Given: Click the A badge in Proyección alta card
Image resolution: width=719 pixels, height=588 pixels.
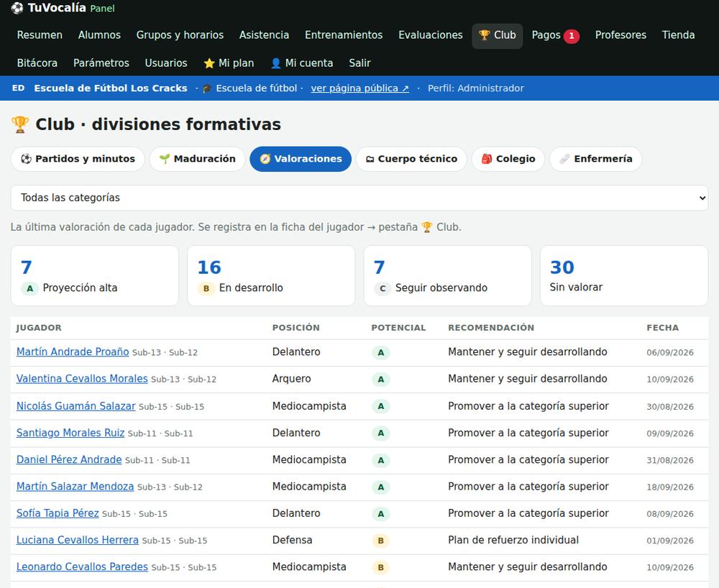Looking at the screenshot, I should click(29, 288).
